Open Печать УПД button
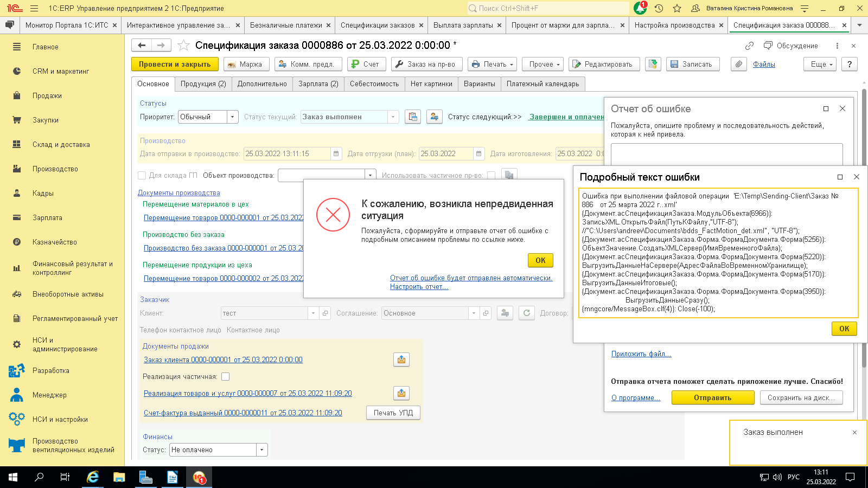The width and height of the screenshot is (868, 488). tap(393, 413)
